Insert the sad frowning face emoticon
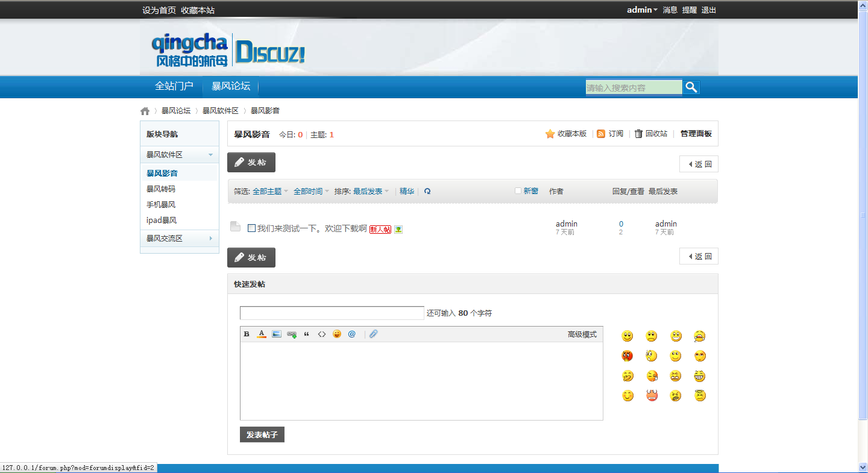 click(652, 336)
